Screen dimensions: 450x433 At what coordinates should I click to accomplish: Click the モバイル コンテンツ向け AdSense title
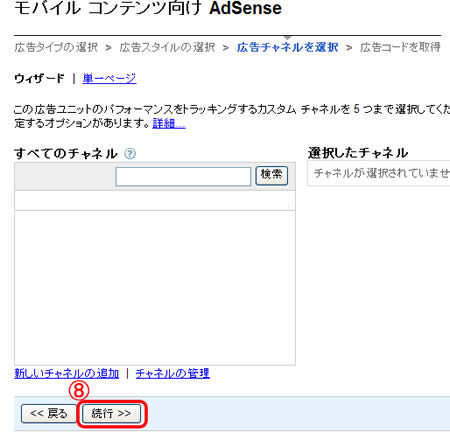(x=148, y=8)
